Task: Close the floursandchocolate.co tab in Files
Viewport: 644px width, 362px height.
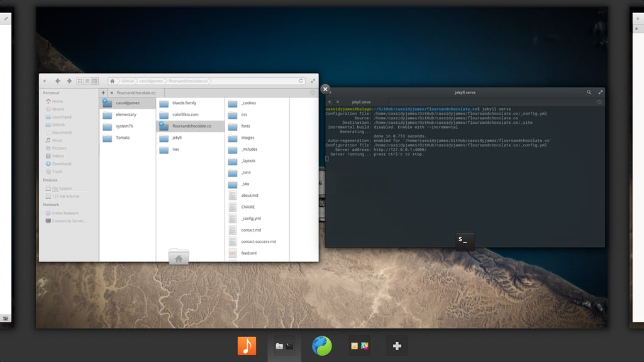Action: coord(112,93)
